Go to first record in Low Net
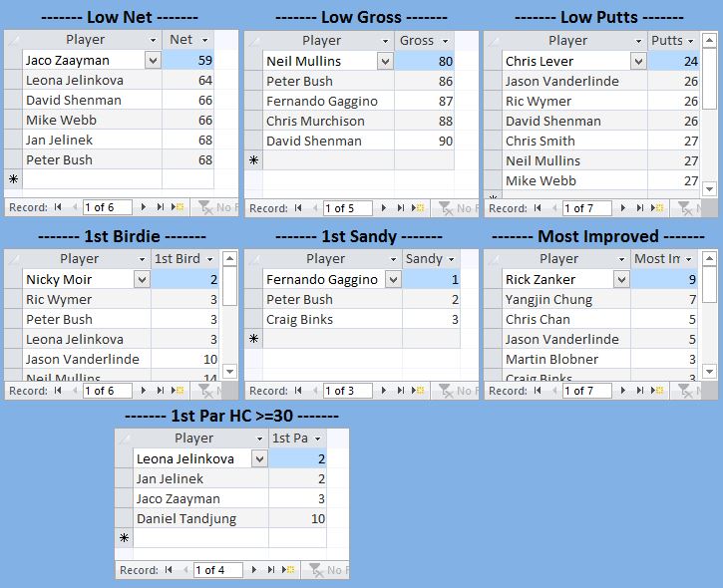The height and width of the screenshot is (588, 723). [58, 207]
